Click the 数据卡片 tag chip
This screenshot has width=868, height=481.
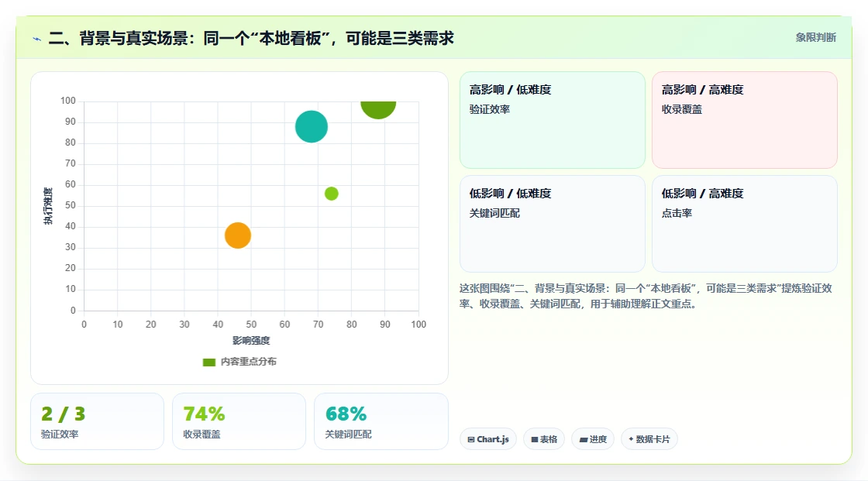click(649, 439)
